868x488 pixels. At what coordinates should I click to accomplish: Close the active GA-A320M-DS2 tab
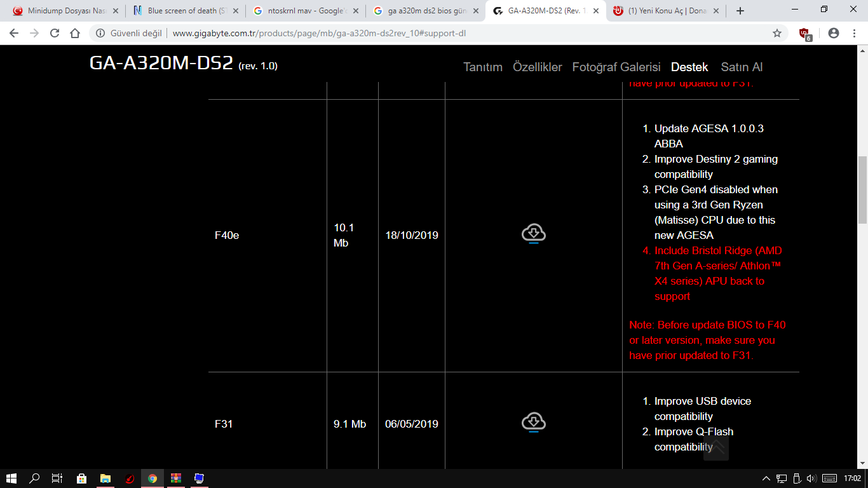pos(596,11)
